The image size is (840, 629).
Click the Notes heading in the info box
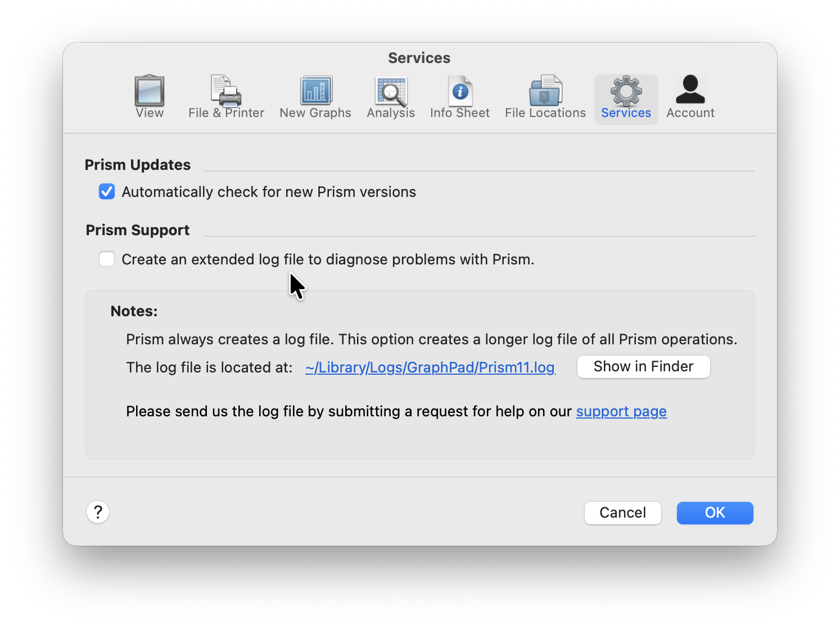point(134,311)
